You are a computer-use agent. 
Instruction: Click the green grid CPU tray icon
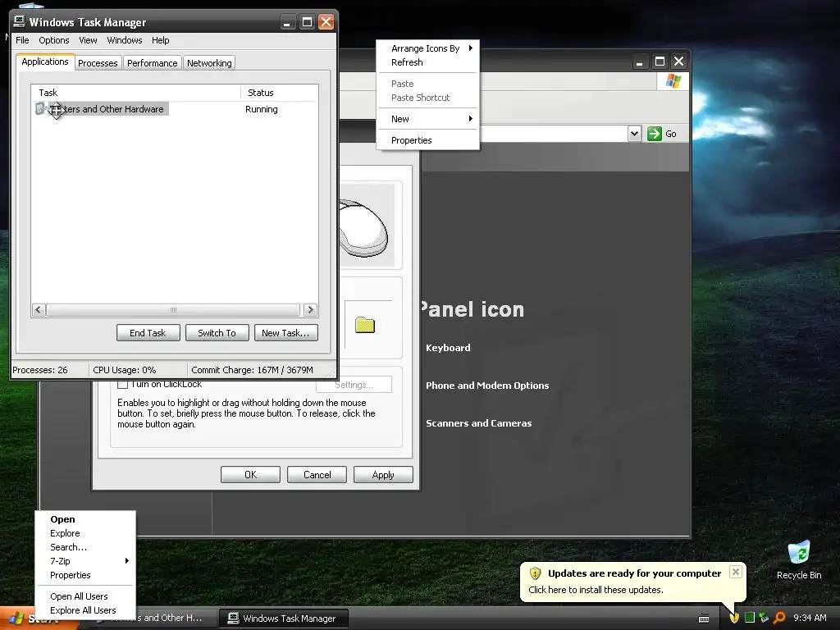coord(750,618)
